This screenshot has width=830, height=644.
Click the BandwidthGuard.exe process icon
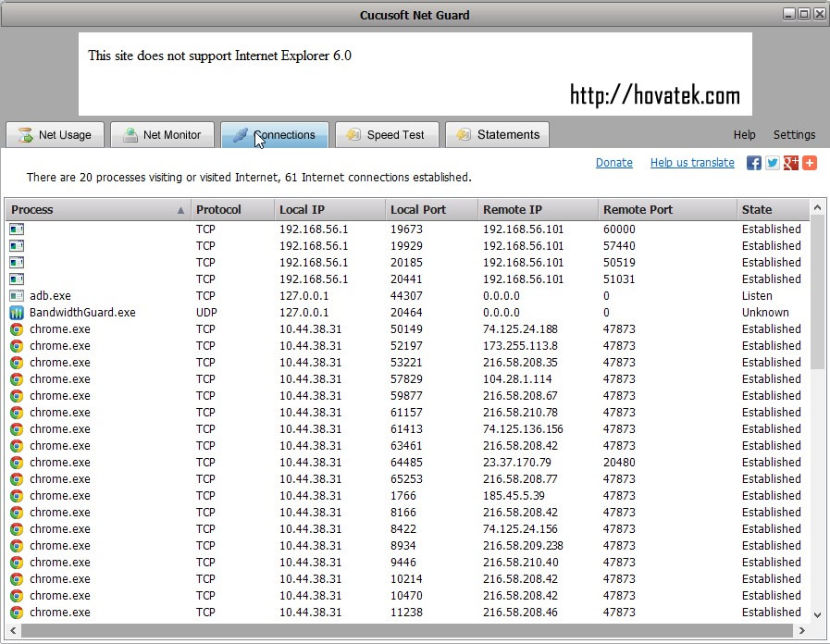coord(17,313)
